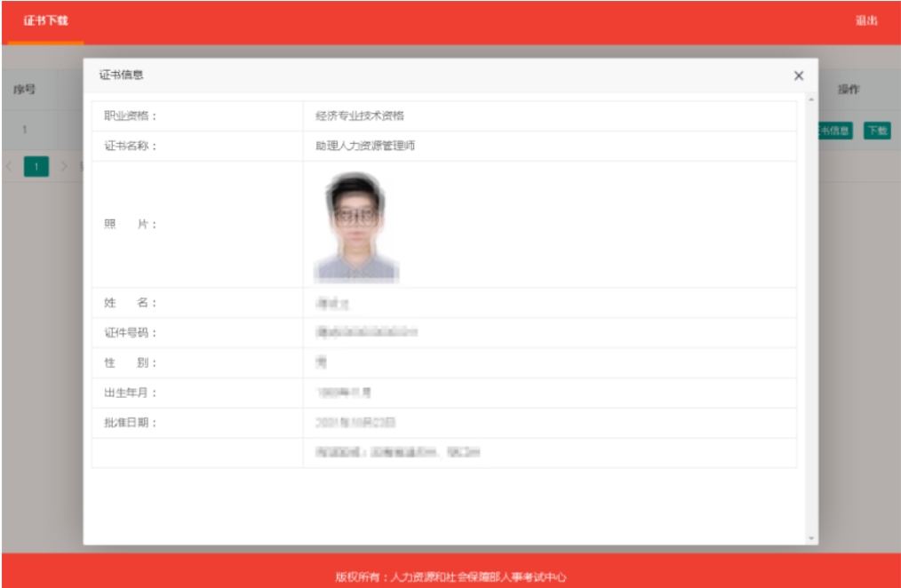
Task: Click the 批准日期 field value
Action: click(x=355, y=422)
